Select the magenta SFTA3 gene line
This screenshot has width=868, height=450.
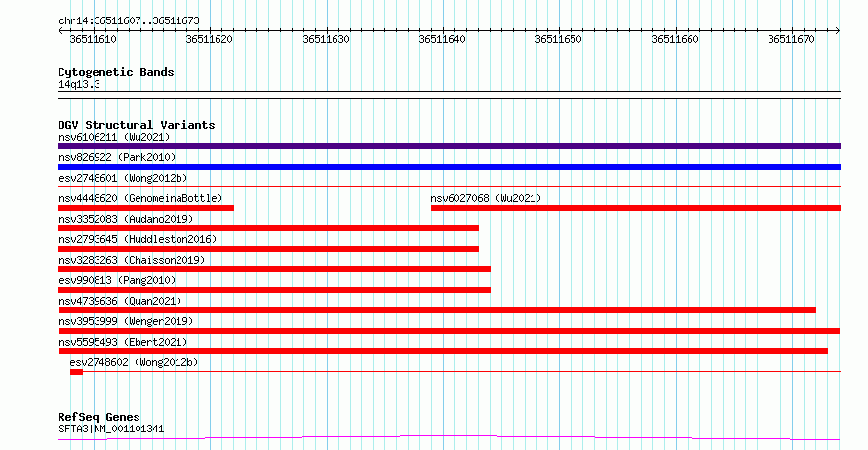(x=449, y=438)
